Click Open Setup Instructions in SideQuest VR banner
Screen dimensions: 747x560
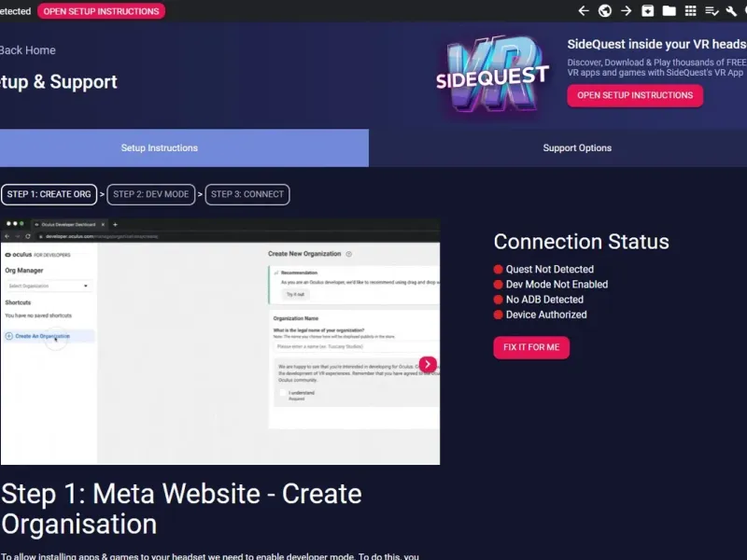coord(635,95)
